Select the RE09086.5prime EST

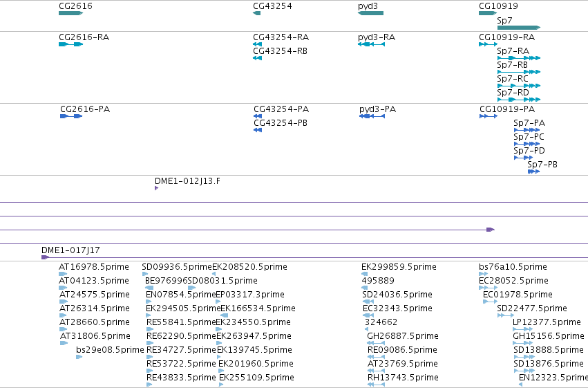click(376, 357)
